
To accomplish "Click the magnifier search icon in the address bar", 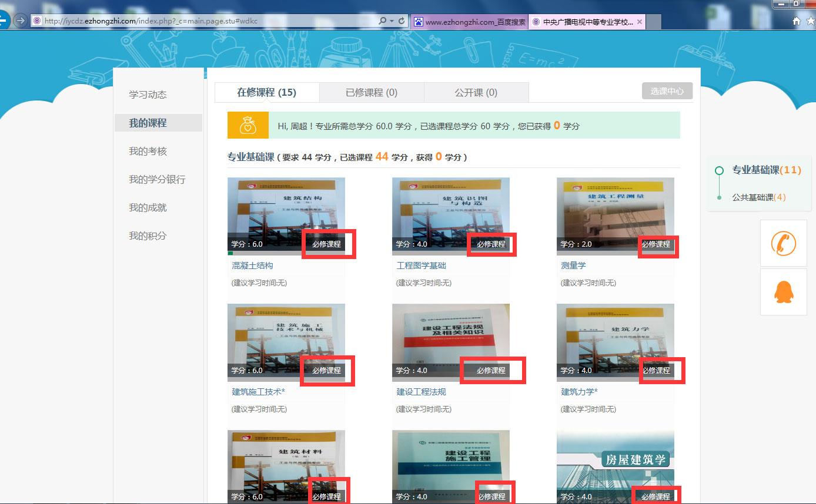I will pyautogui.click(x=383, y=21).
